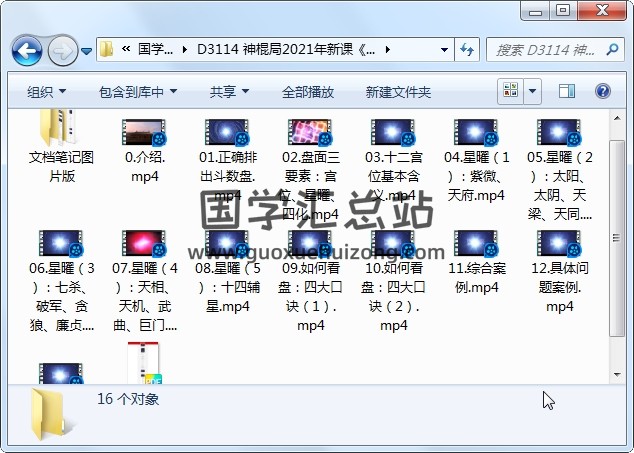The height and width of the screenshot is (453, 634).
Task: Open the recent pages dropdown next to Forward
Action: pyautogui.click(x=87, y=50)
